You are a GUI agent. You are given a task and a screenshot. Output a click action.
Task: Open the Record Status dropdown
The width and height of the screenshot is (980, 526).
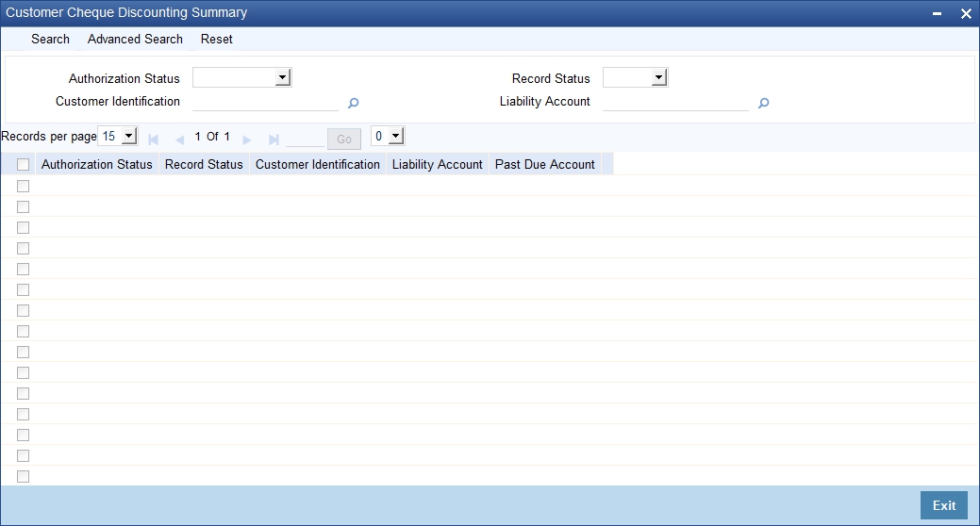tap(635, 77)
